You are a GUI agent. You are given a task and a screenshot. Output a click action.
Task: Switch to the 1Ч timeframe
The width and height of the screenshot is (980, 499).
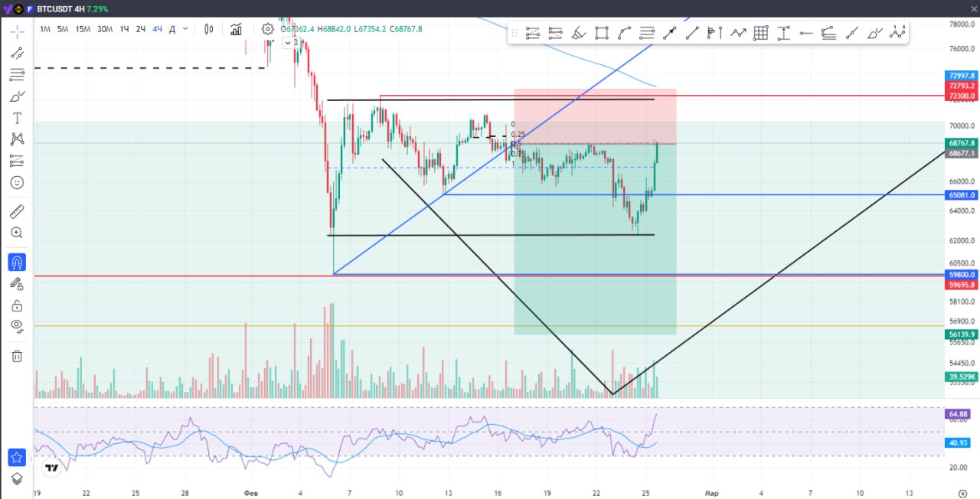pyautogui.click(x=124, y=29)
